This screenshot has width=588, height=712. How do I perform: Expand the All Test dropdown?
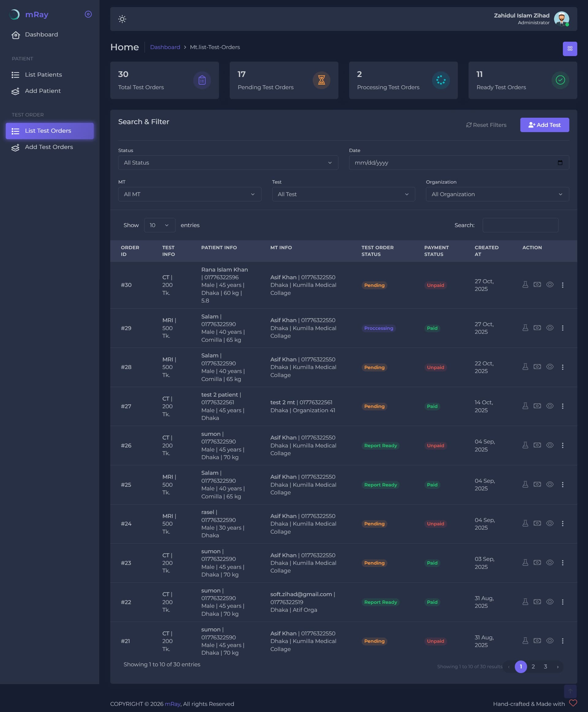343,194
